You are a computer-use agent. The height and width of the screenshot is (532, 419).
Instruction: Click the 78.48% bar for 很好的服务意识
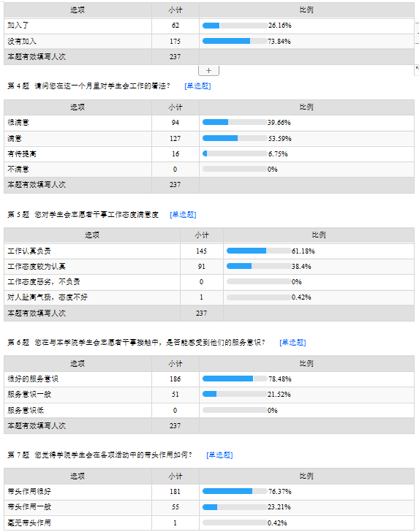(x=235, y=379)
